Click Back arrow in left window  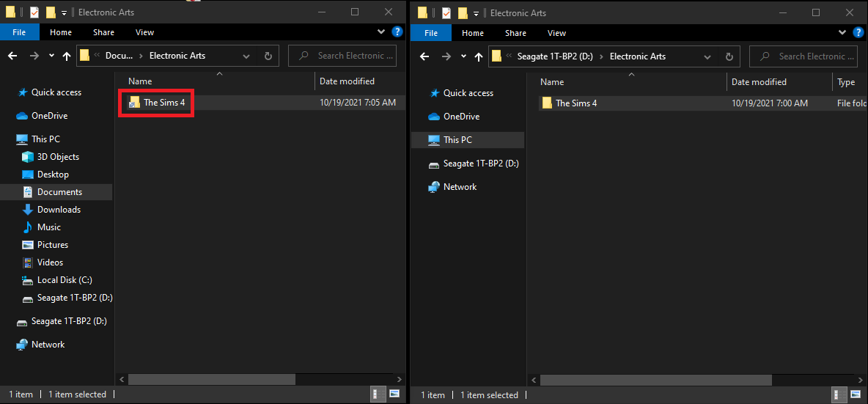[12, 56]
